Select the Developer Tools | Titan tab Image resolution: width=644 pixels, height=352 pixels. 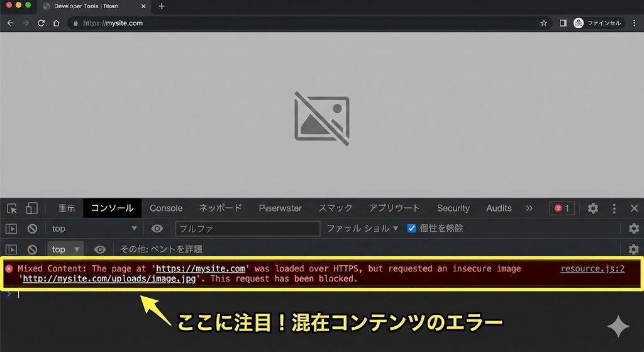click(94, 6)
